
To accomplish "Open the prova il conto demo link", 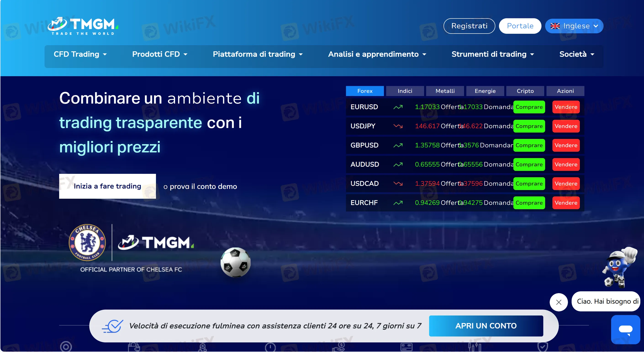I will [x=203, y=186].
